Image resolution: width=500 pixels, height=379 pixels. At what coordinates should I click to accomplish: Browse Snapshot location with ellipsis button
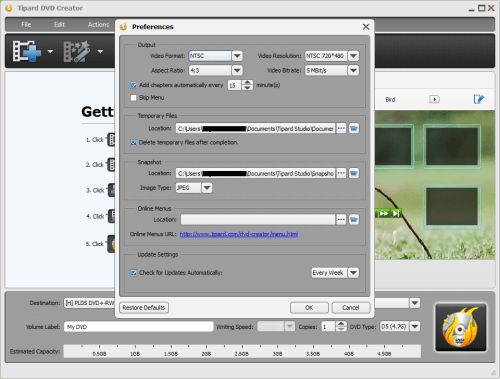click(341, 173)
